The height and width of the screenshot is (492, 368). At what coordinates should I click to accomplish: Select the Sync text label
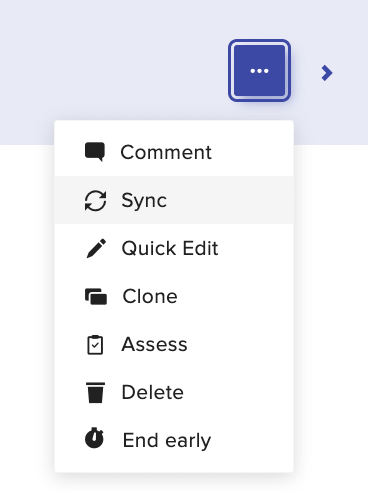pyautogui.click(x=144, y=201)
